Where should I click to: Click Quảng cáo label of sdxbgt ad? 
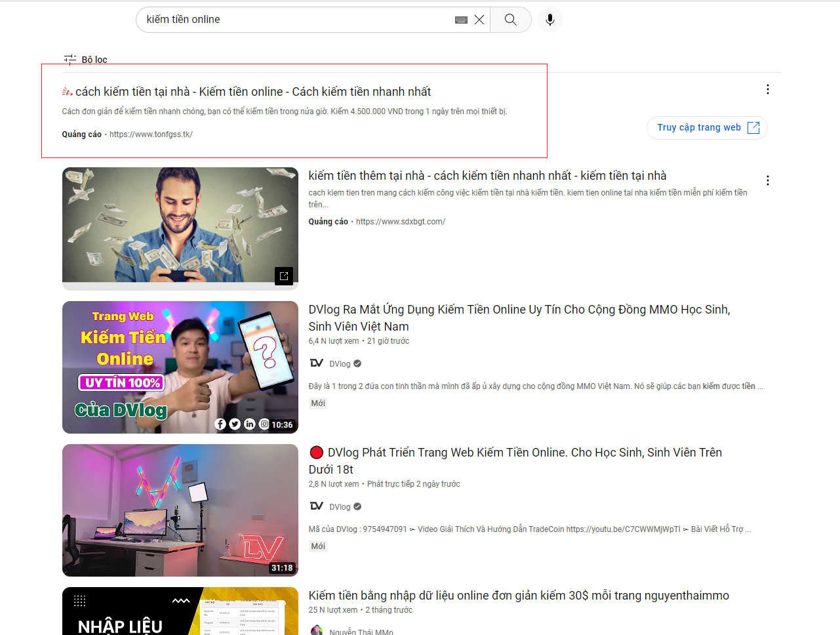pos(329,222)
